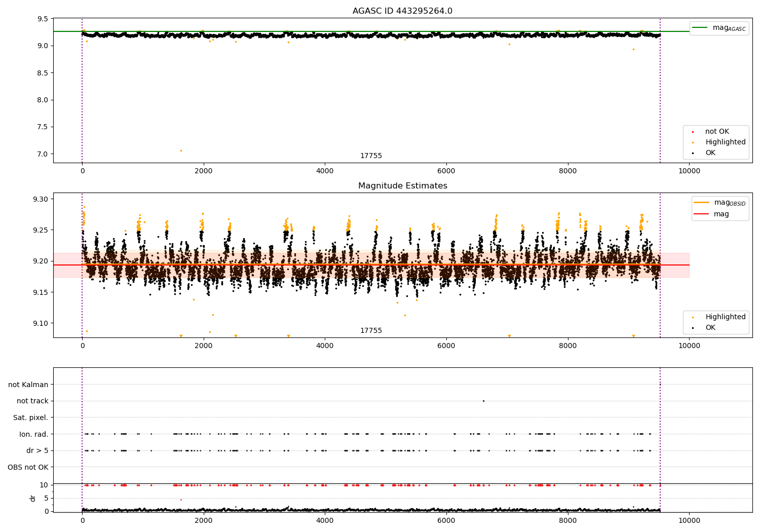Select the 'dr > 5' row label
The height and width of the screenshot is (532, 760).
[37, 450]
